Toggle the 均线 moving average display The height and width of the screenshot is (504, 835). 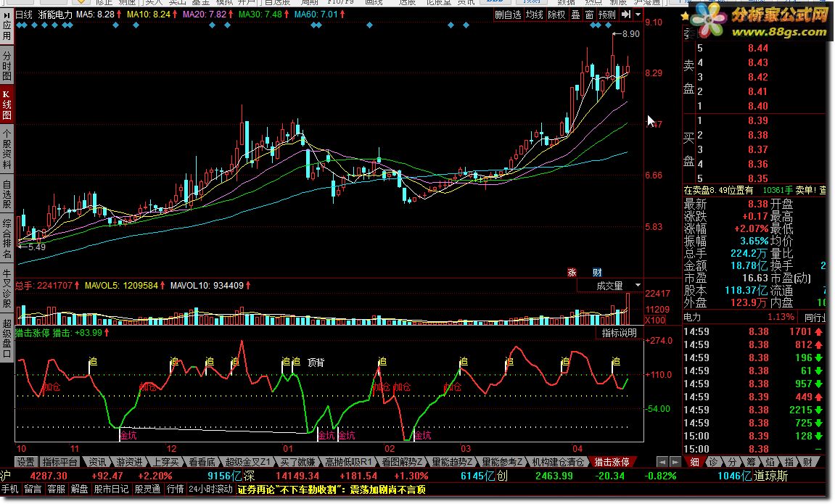(x=534, y=15)
